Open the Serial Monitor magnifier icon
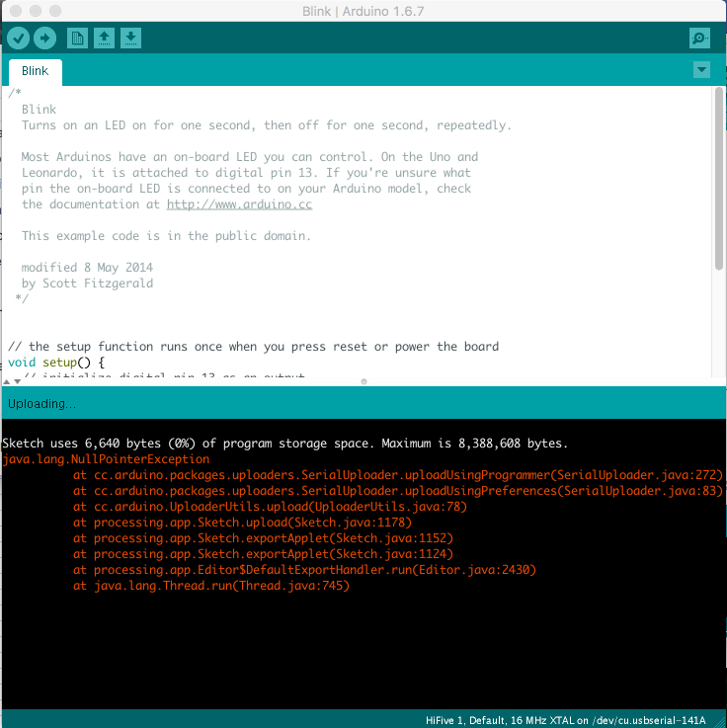 point(699,39)
